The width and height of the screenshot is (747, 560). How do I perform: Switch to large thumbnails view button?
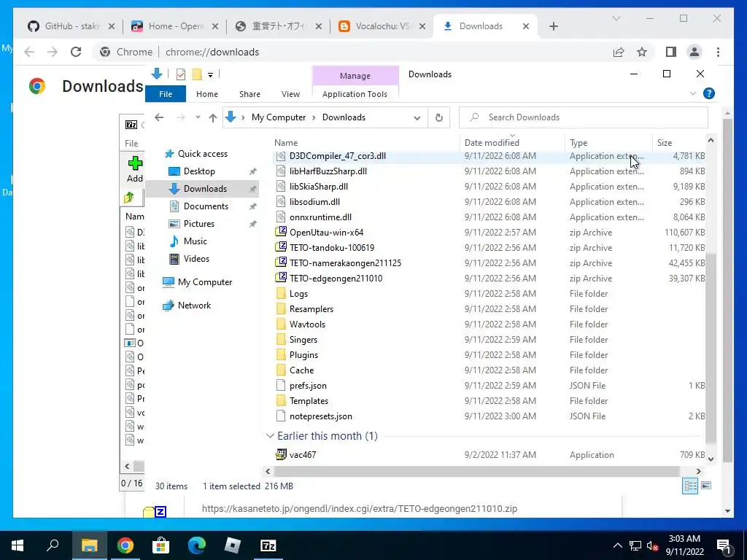click(x=706, y=486)
